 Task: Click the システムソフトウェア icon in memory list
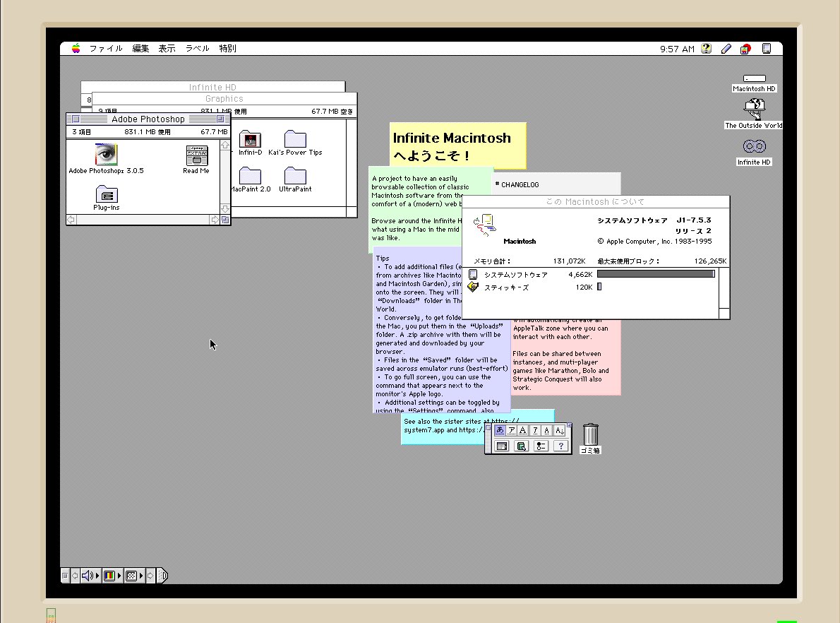point(473,275)
